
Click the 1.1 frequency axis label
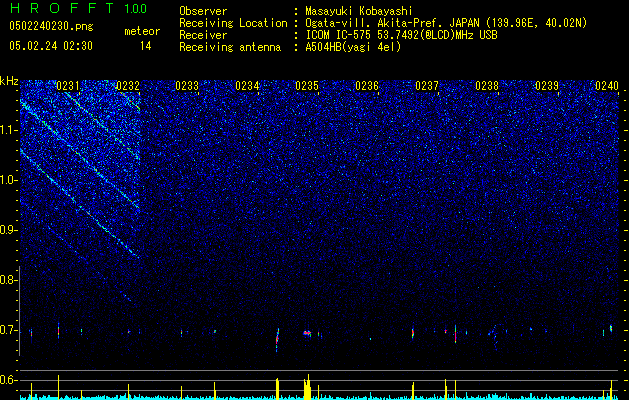9,130
